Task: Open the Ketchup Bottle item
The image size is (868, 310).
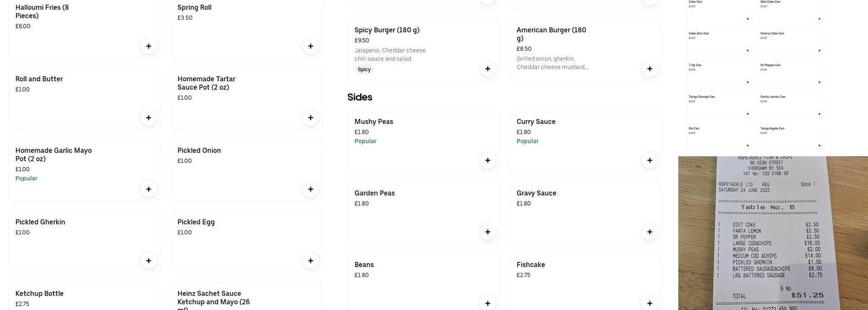Action: [81, 297]
